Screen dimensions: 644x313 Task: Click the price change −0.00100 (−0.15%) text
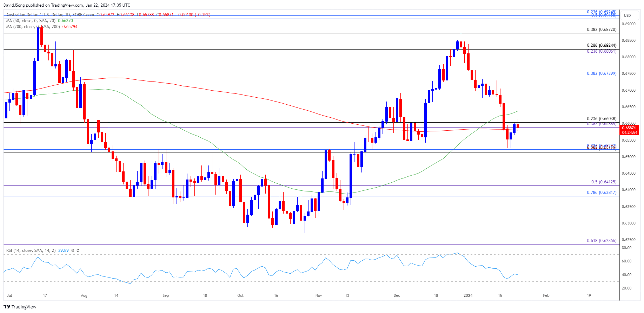click(193, 15)
